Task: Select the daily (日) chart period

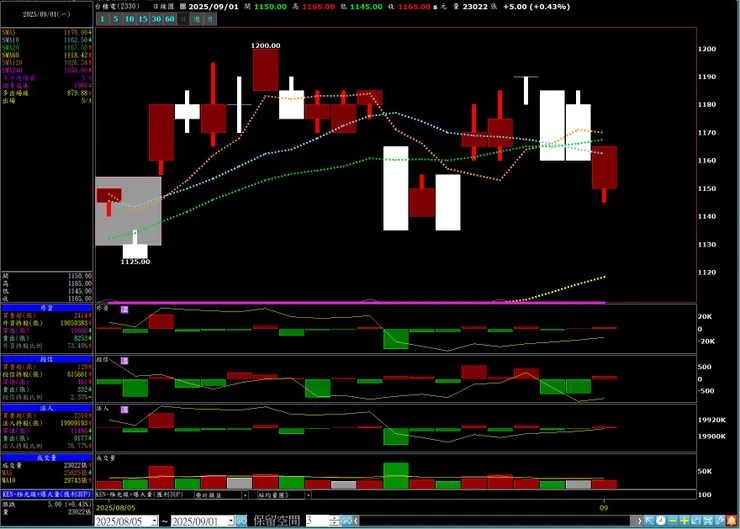Action: tap(183, 19)
